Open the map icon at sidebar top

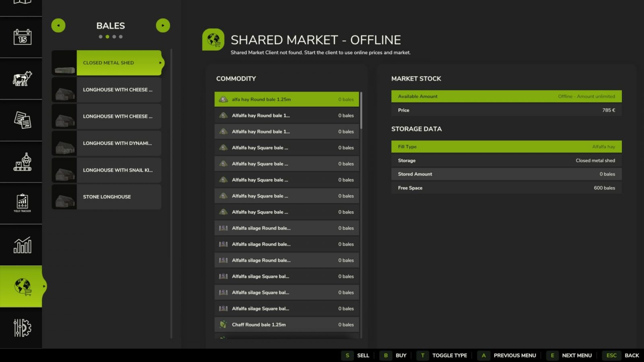click(x=22, y=2)
